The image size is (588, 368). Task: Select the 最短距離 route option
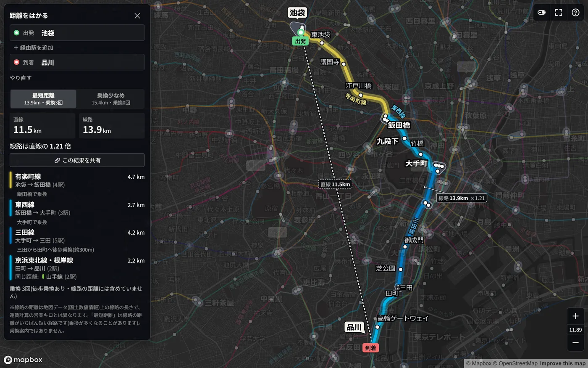pos(43,99)
